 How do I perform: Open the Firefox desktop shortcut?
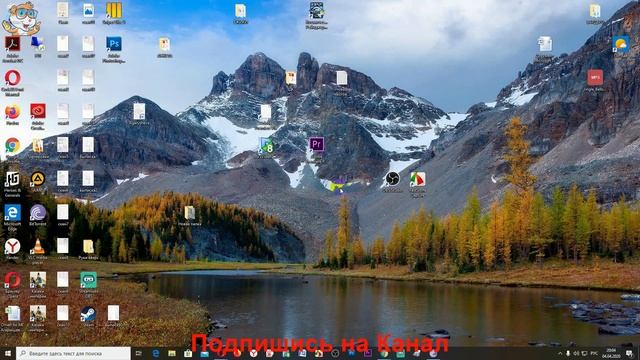[12, 111]
